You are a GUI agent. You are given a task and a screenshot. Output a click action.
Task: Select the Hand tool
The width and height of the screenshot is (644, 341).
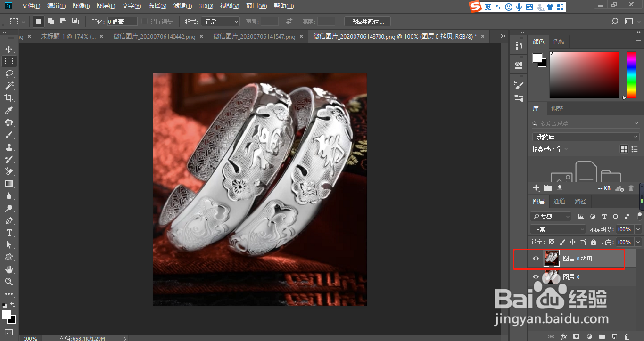[9, 269]
